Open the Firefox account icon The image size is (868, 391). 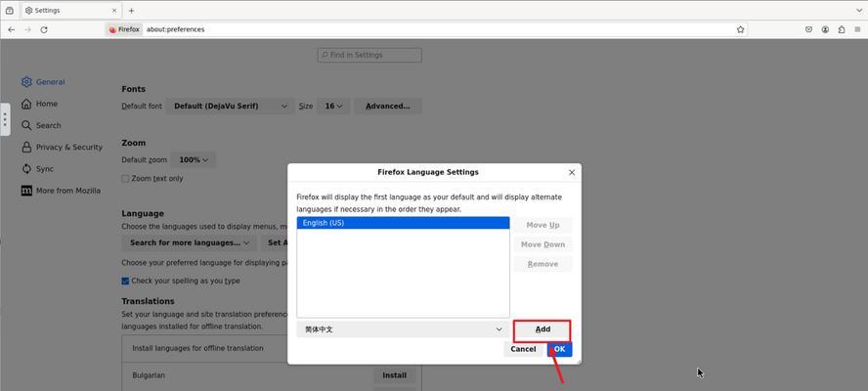tap(825, 29)
